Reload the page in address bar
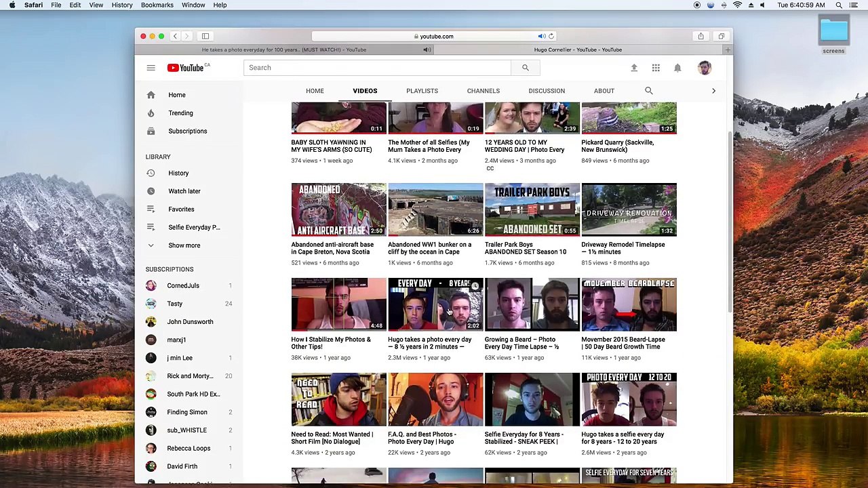This screenshot has height=488, width=868. 551,37
